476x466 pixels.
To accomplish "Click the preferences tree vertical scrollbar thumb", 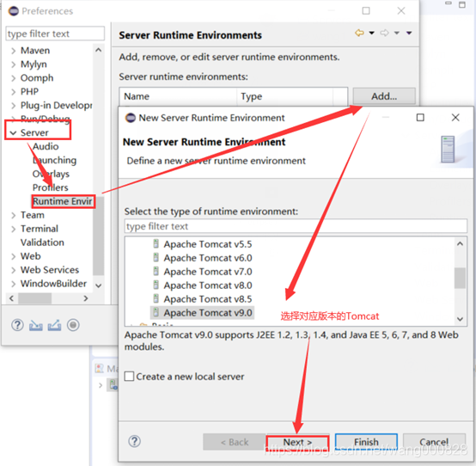I will [98, 236].
